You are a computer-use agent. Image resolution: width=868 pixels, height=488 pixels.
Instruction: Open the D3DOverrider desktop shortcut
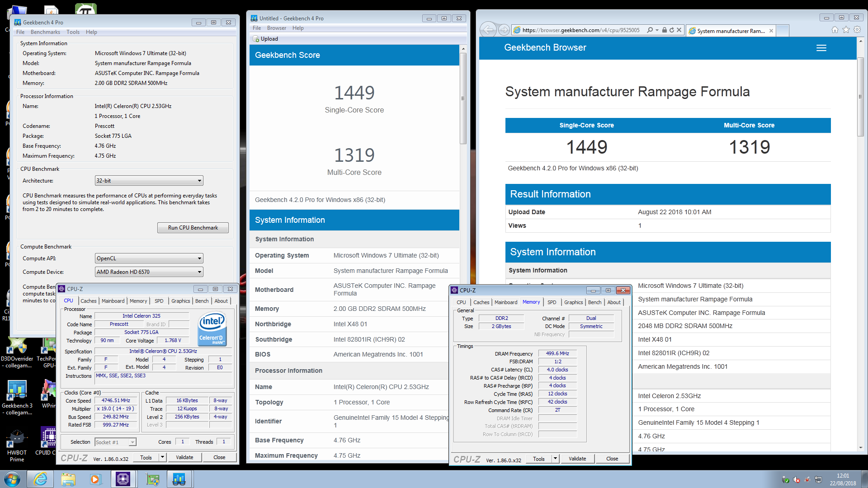(x=17, y=353)
